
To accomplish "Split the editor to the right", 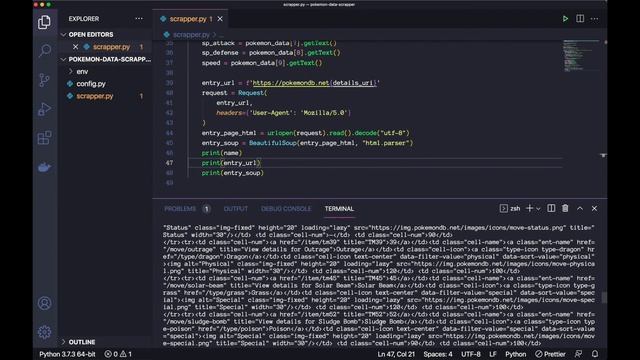I will 580,19.
